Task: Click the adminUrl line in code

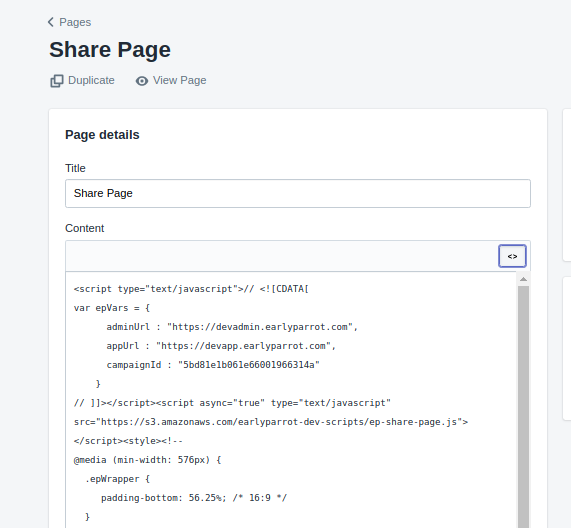Action: tap(232, 327)
